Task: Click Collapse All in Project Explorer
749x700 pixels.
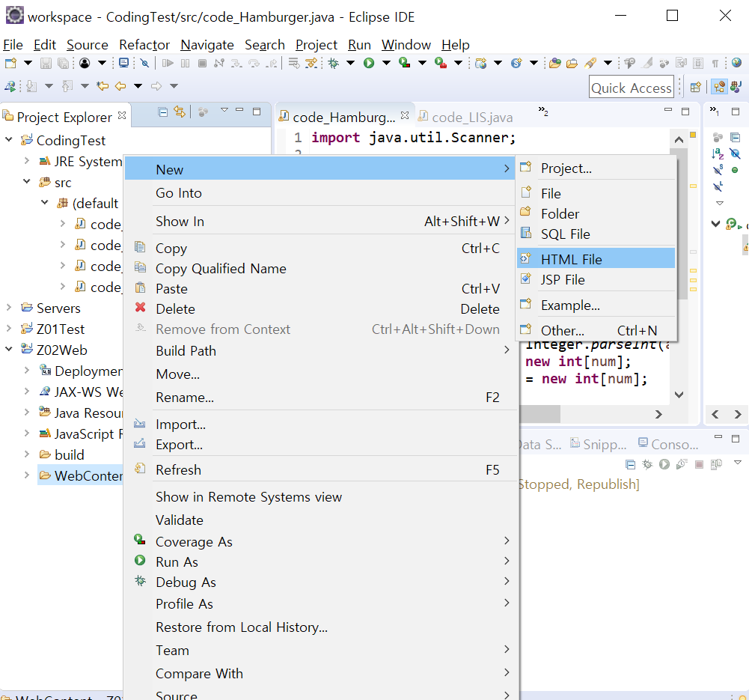Action: [x=163, y=112]
